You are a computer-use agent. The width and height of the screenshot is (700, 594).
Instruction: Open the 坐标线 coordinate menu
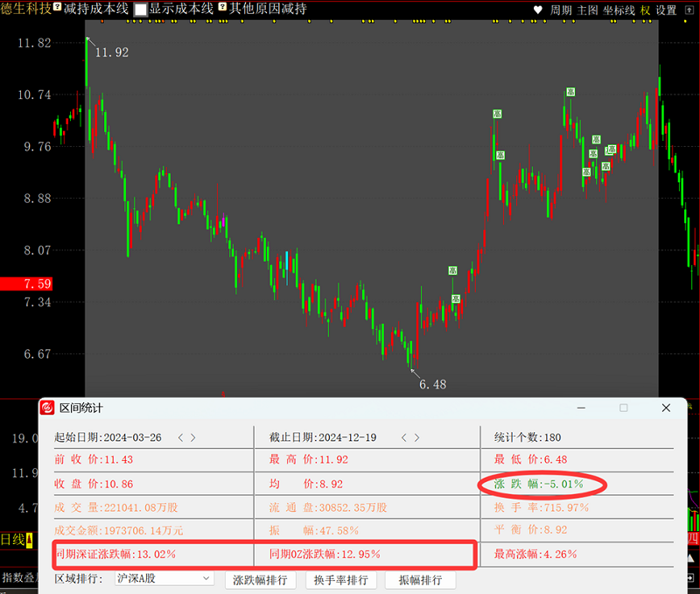tap(619, 10)
